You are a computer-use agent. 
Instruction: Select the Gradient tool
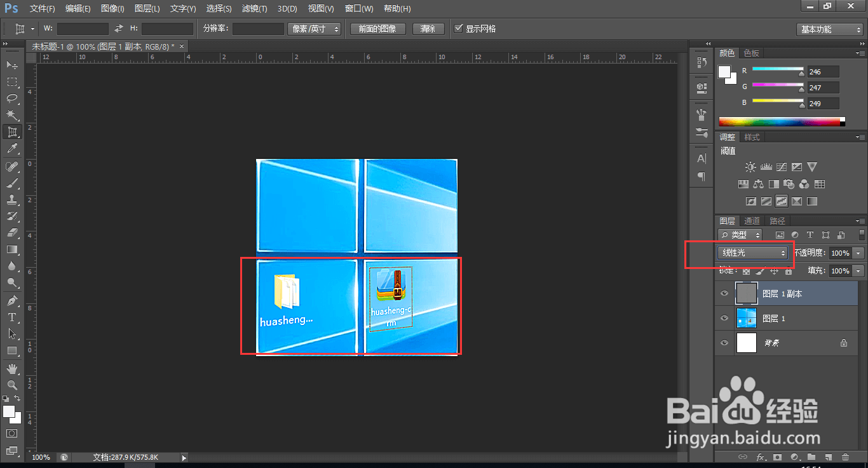point(11,249)
